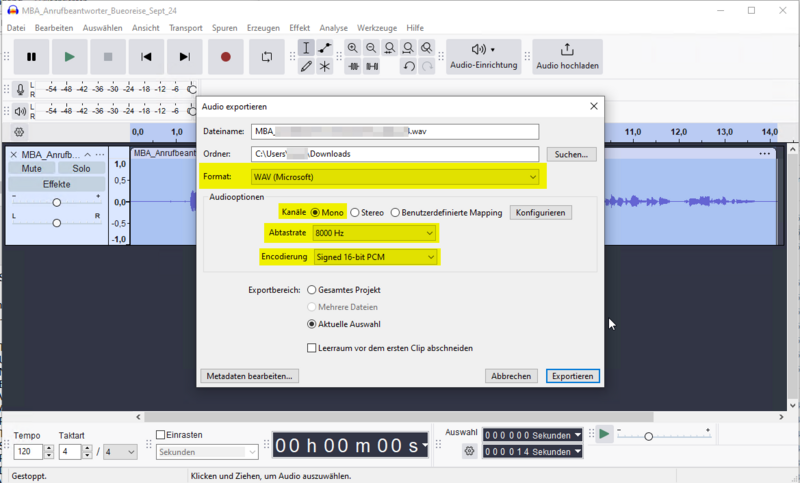Click the red Record button

click(226, 57)
